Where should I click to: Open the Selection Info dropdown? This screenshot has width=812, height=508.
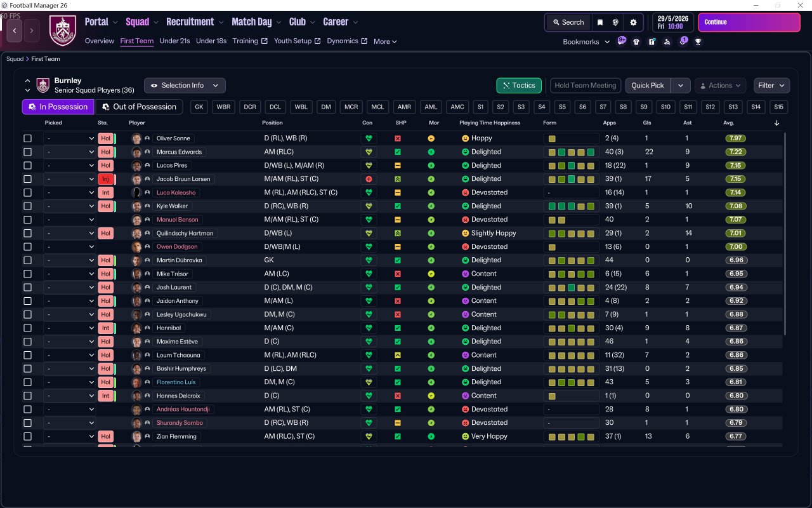click(185, 86)
